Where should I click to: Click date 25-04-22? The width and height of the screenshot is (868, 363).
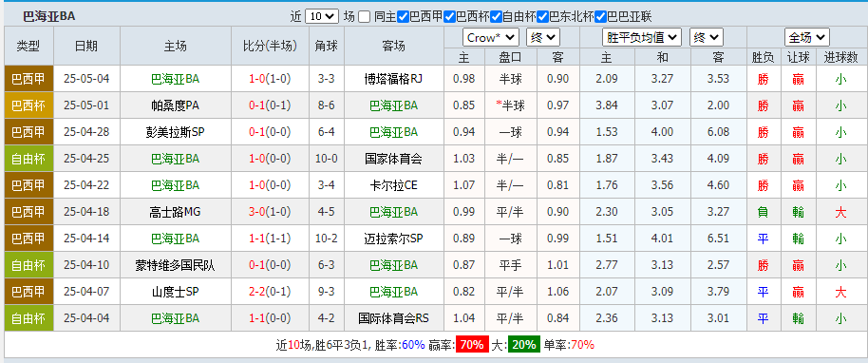coord(86,185)
